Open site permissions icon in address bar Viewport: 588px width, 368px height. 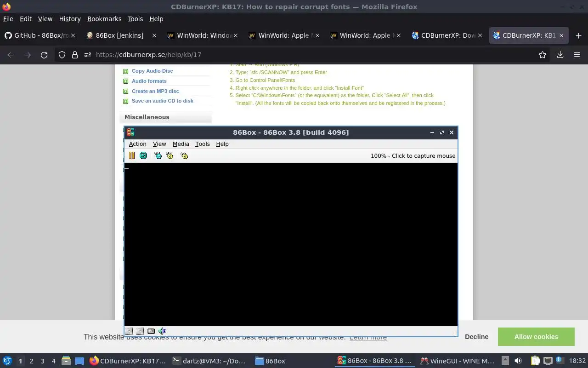88,55
